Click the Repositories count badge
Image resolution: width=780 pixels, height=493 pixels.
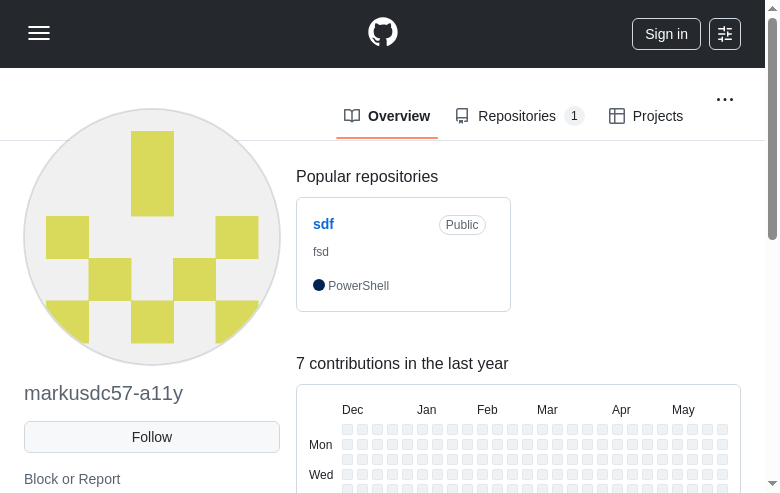point(574,116)
